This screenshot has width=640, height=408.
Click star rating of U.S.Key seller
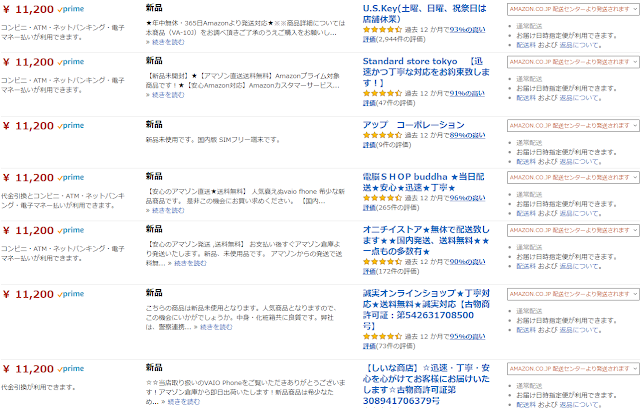(x=382, y=29)
